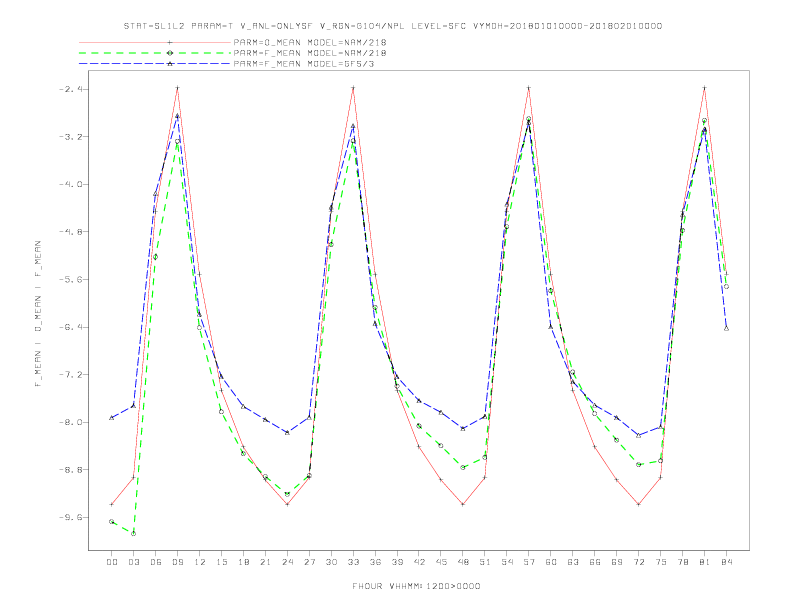The image size is (792, 612).
Task: Click the green circle data point at hour 00
Action: (x=112, y=522)
